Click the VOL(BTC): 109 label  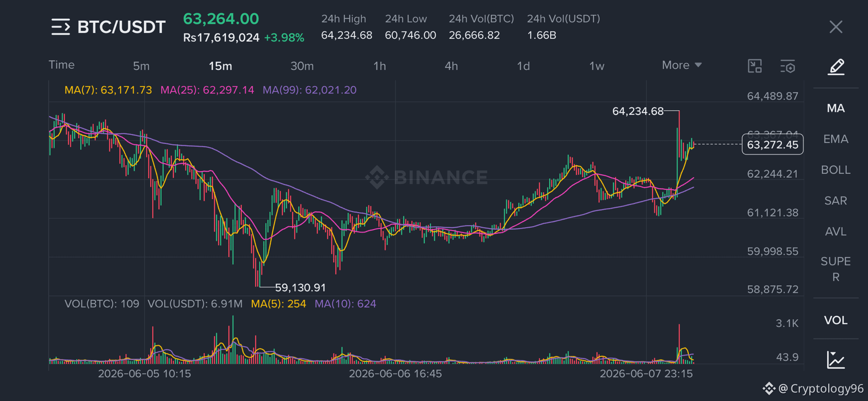point(102,304)
